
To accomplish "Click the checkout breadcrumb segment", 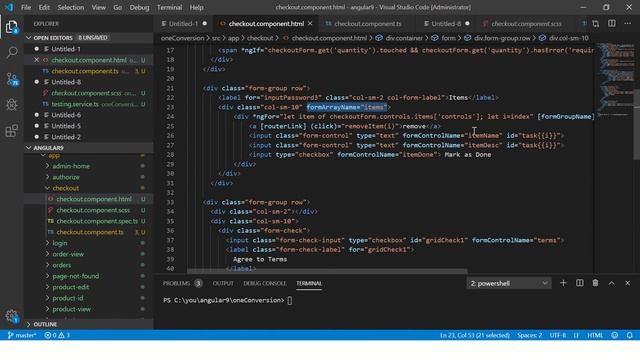I will pos(260,38).
